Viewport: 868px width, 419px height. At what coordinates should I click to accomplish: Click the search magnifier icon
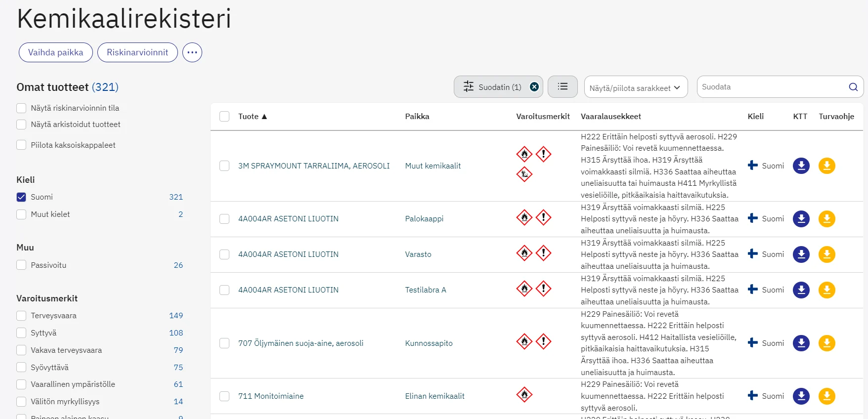[853, 87]
